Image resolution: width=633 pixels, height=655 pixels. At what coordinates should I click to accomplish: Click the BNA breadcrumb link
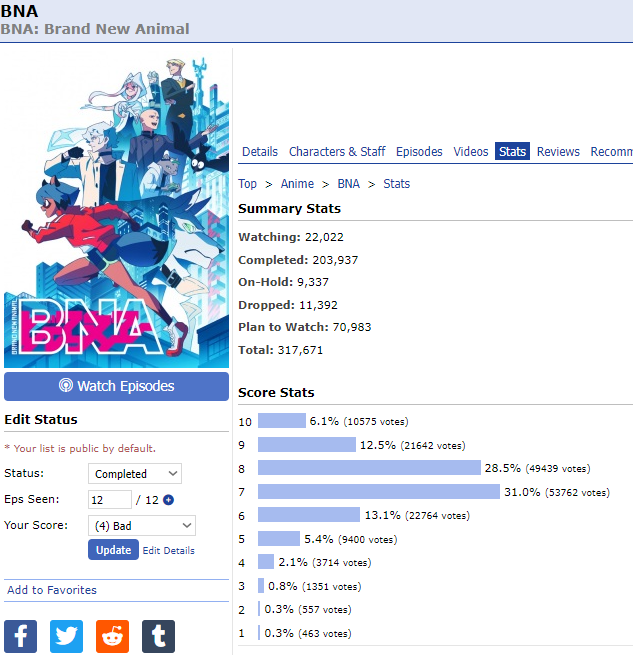click(348, 184)
